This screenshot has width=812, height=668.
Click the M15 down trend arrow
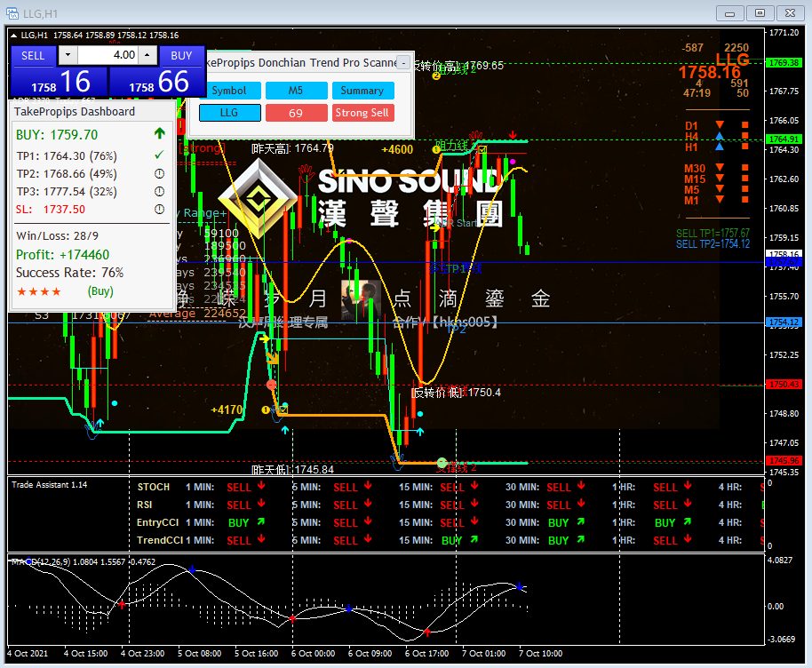point(720,179)
